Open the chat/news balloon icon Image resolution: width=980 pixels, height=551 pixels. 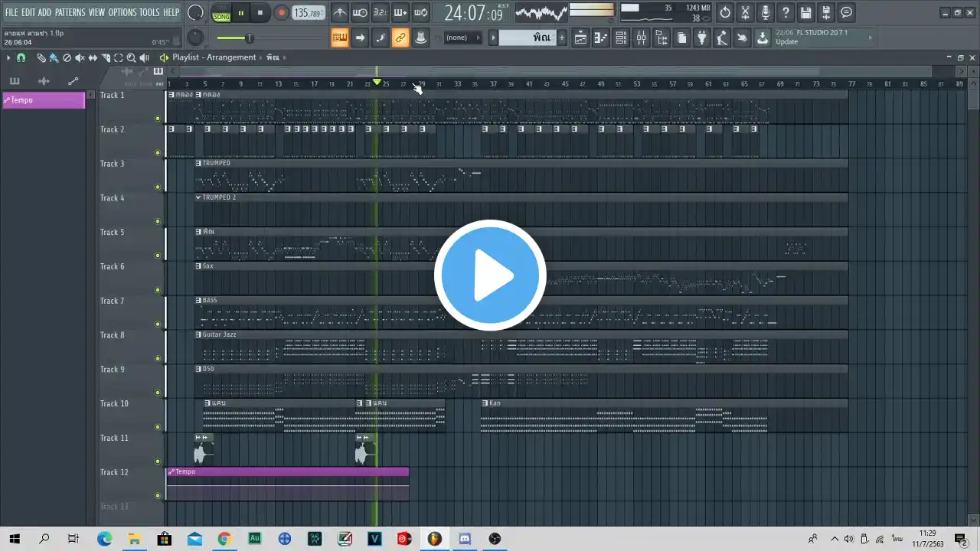tap(846, 12)
